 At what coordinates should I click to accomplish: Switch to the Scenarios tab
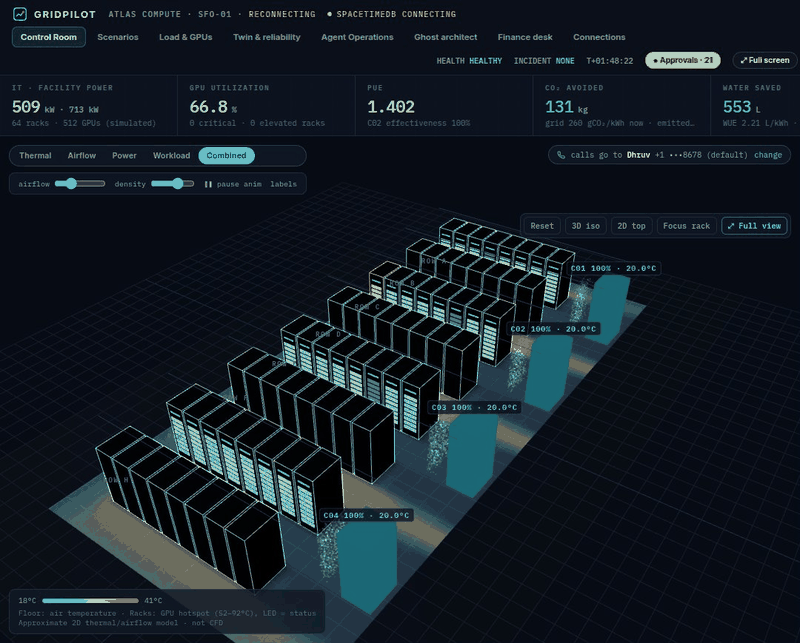pos(118,37)
